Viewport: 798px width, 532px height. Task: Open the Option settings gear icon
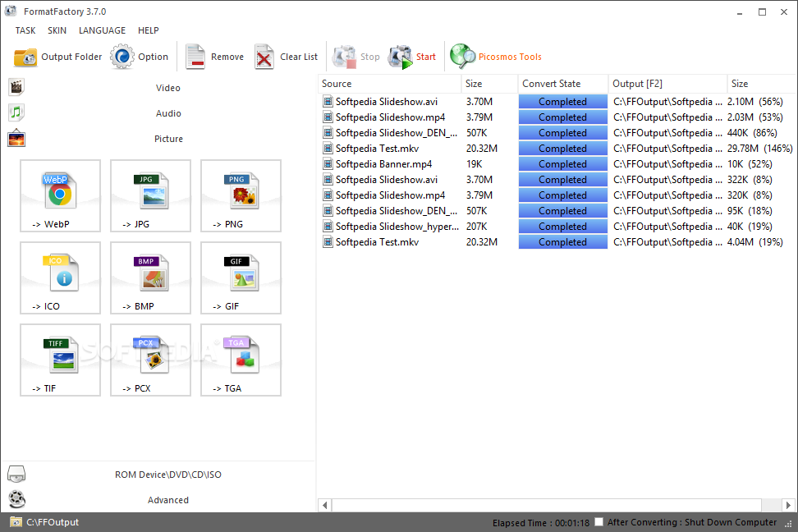pos(122,57)
